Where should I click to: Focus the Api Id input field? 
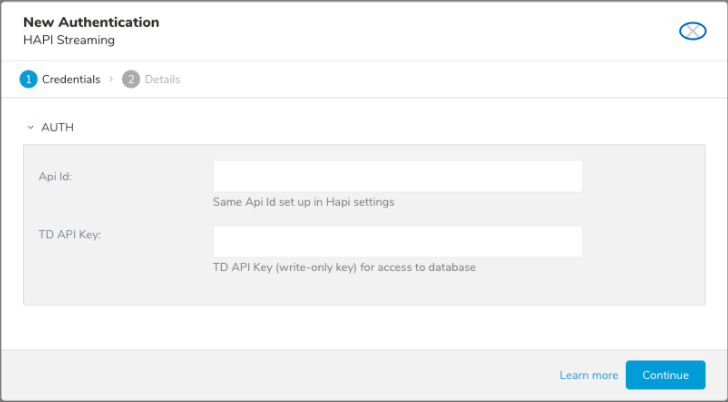point(397,176)
